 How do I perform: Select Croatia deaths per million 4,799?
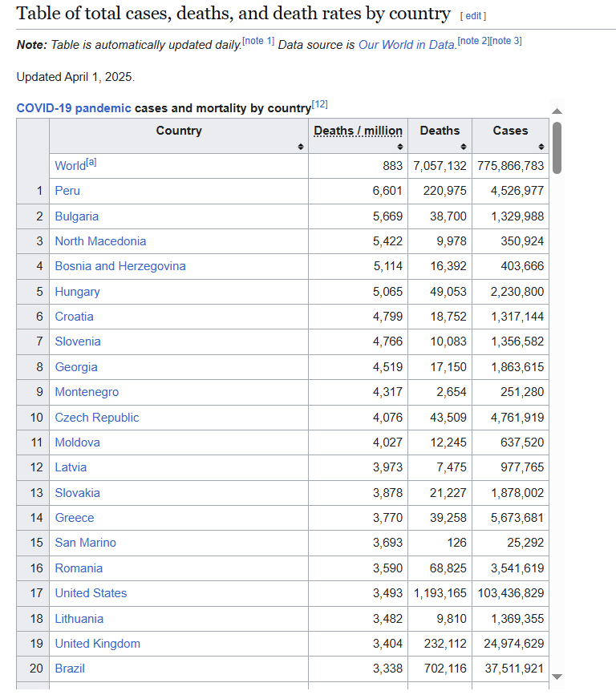coord(387,317)
